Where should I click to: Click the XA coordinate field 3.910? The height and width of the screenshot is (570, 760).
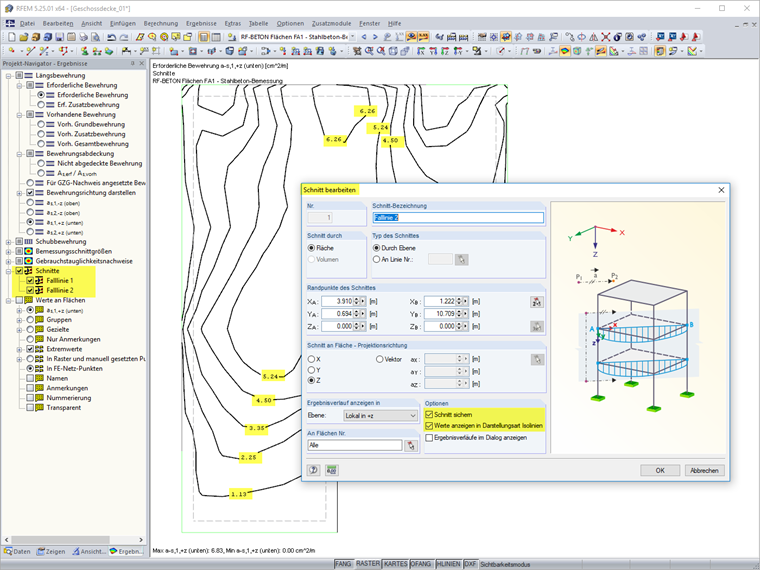(x=337, y=301)
